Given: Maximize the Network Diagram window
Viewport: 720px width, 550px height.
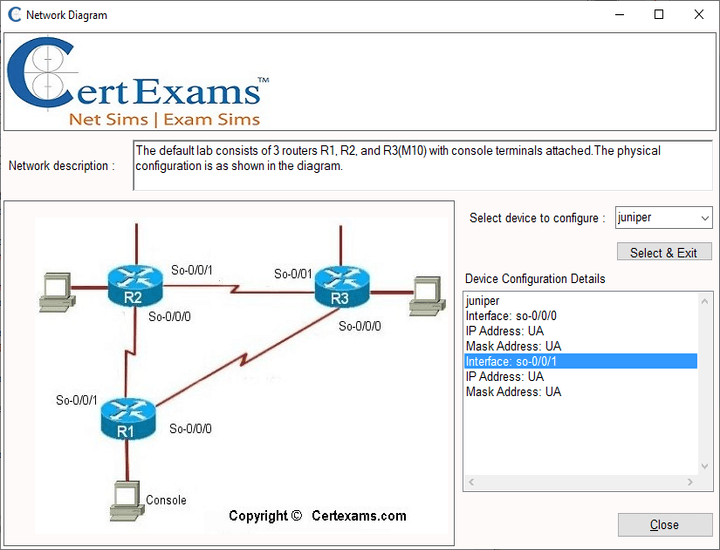Looking at the screenshot, I should [x=658, y=15].
